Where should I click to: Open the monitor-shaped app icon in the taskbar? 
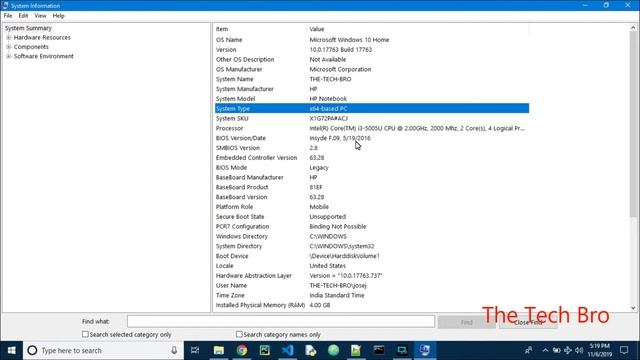pyautogui.click(x=402, y=350)
